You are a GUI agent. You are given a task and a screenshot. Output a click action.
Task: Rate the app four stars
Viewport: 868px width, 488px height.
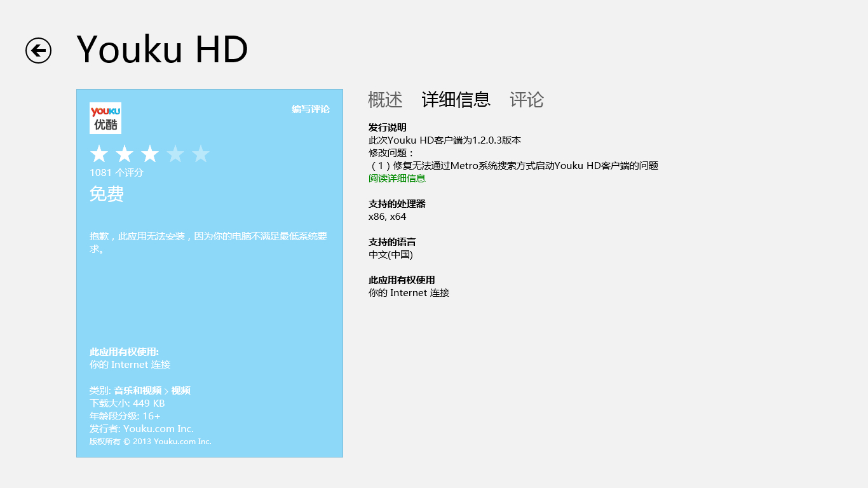point(175,154)
